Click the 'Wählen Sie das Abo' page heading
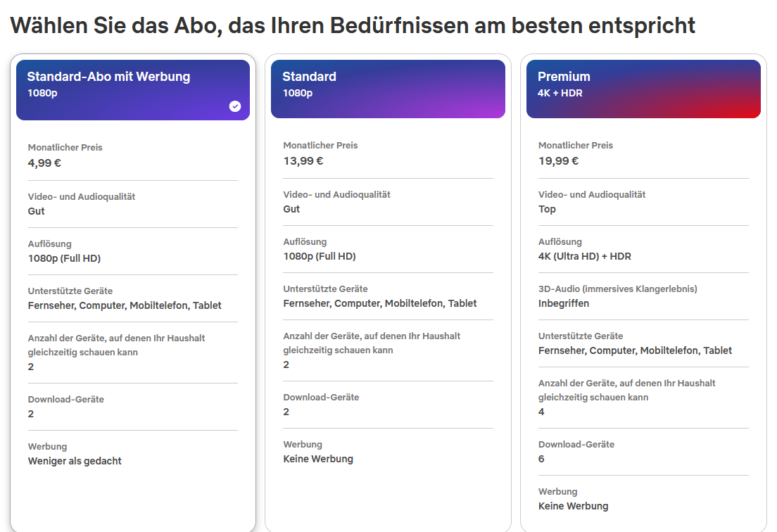The height and width of the screenshot is (532, 777). pyautogui.click(x=353, y=25)
